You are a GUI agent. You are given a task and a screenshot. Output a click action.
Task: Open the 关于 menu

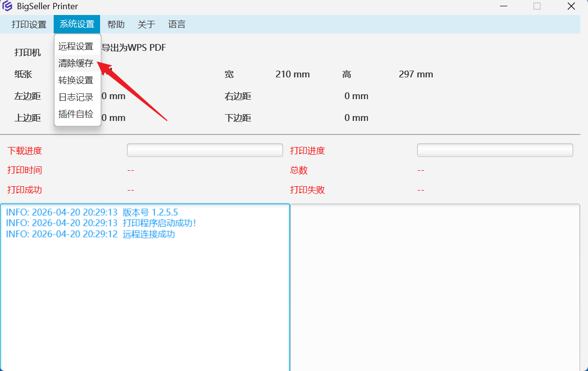tap(147, 24)
